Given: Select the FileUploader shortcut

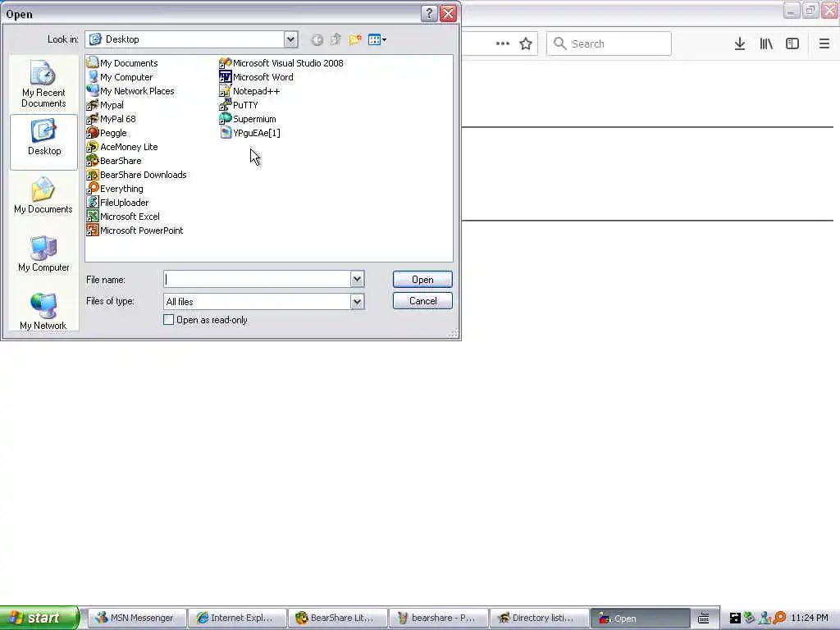Looking at the screenshot, I should (118, 203).
